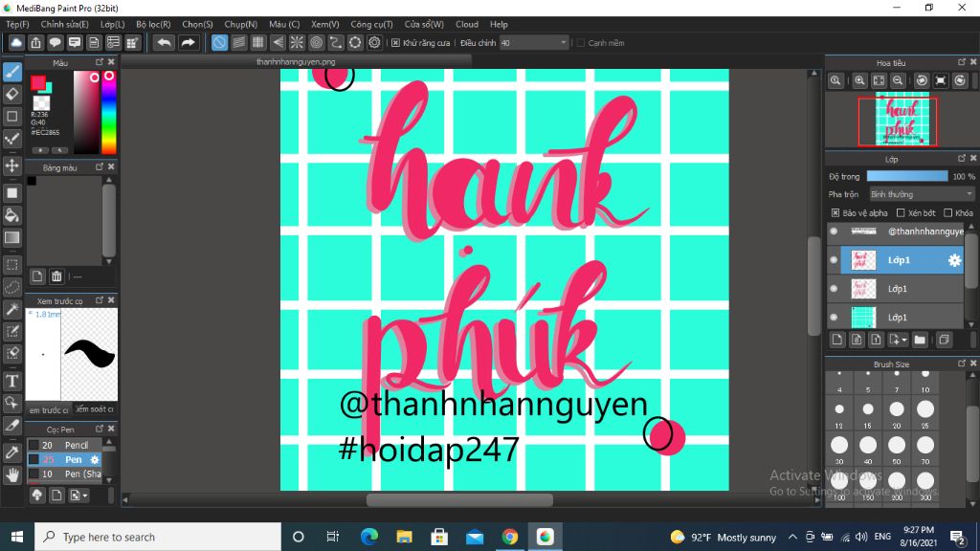
Task: Undock the Brush Size panel
Action: [x=961, y=363]
